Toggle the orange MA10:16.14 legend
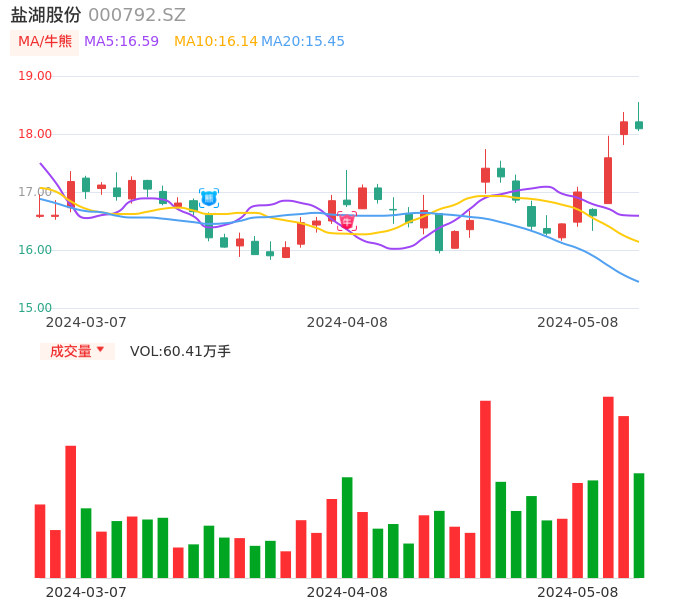Viewport: 686px width, 606px height. coord(215,42)
